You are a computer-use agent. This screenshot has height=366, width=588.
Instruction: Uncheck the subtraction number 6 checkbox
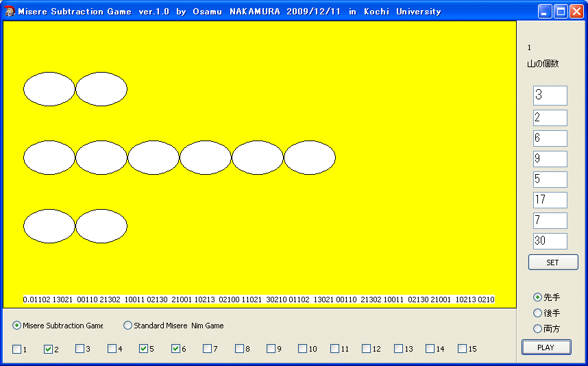tap(176, 349)
